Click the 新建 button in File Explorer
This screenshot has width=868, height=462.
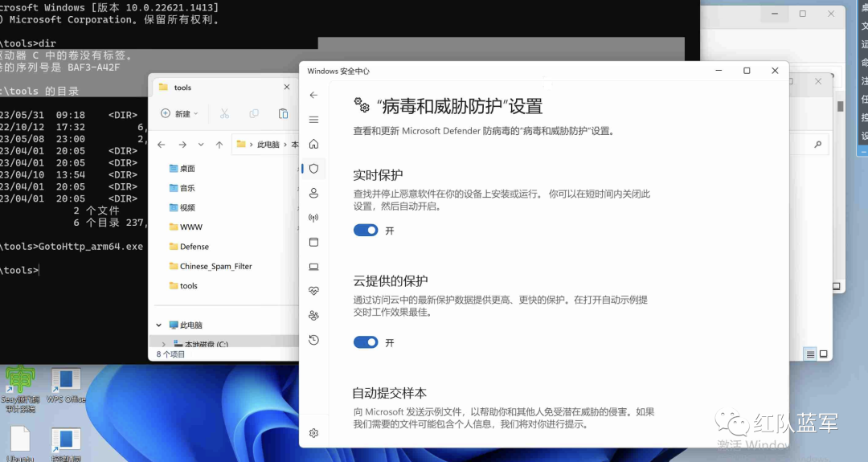(179, 113)
